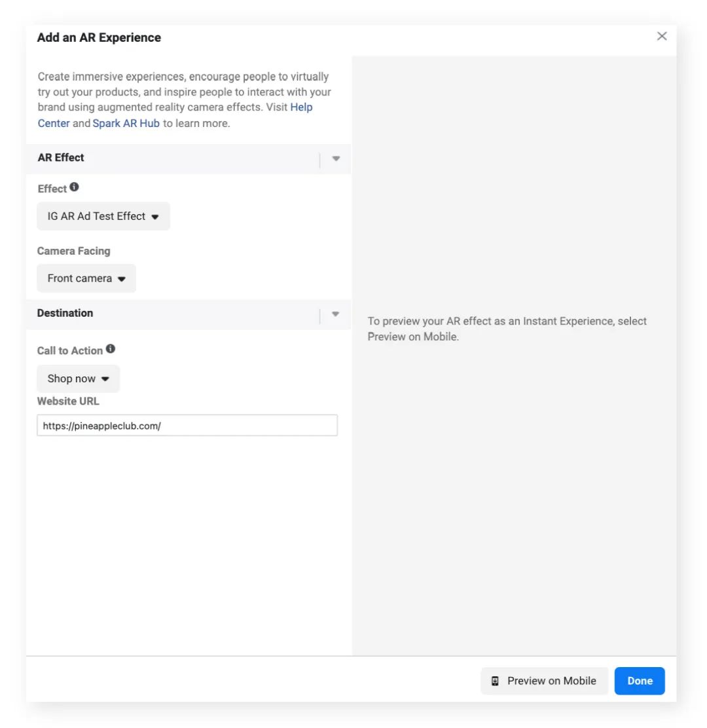The height and width of the screenshot is (728, 707).
Task: Click the Camera Facing label
Action: (73, 251)
